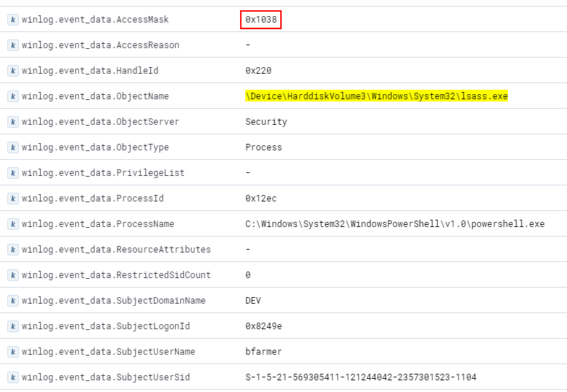Click the keyword icon beside SubjectUserName field

pyautogui.click(x=12, y=352)
